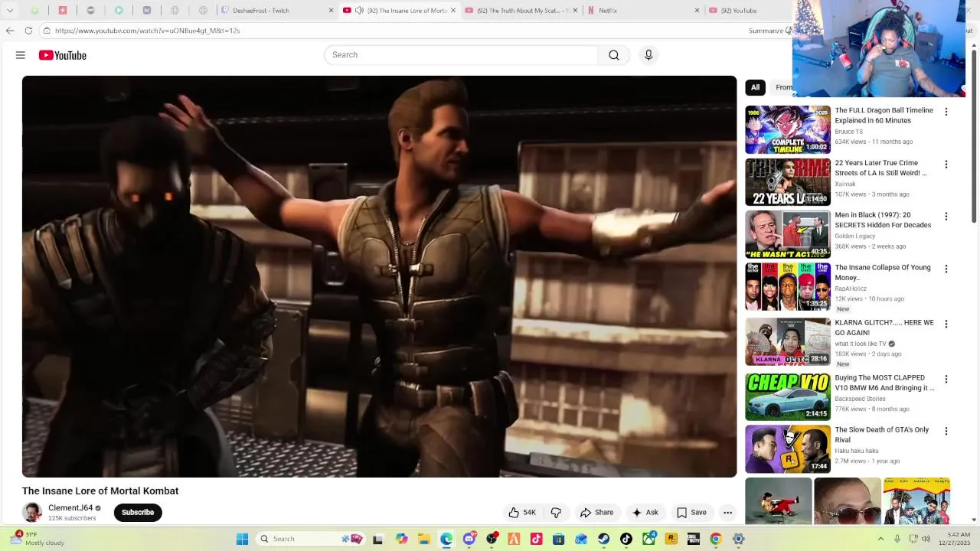
Task: Open Buying The MOST CLAPPED V10 BMW title
Action: point(884,383)
